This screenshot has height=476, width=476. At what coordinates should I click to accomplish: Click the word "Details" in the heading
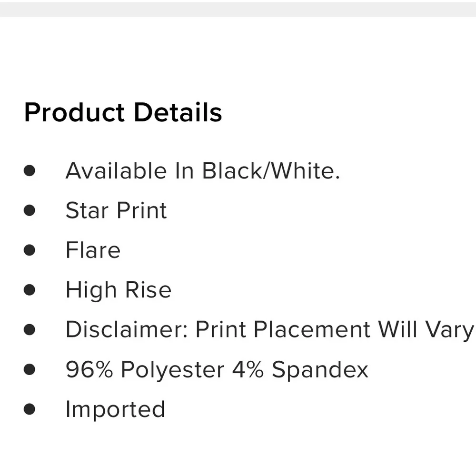tap(178, 113)
